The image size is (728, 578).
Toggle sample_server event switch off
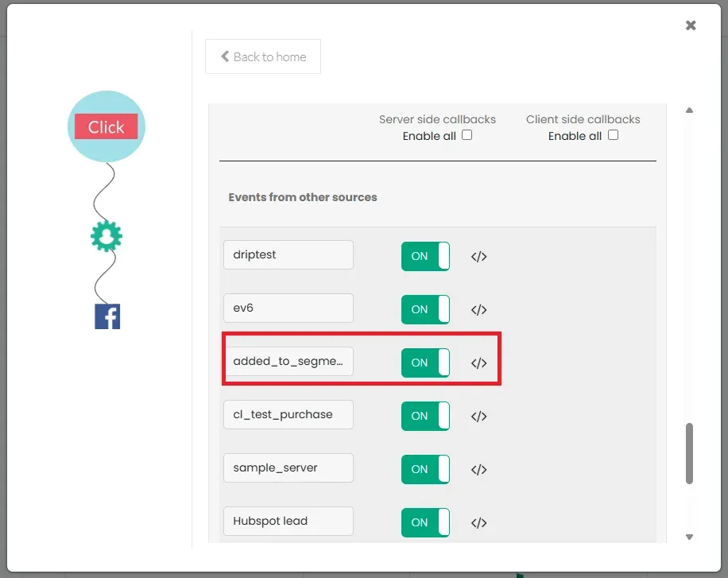pyautogui.click(x=425, y=469)
